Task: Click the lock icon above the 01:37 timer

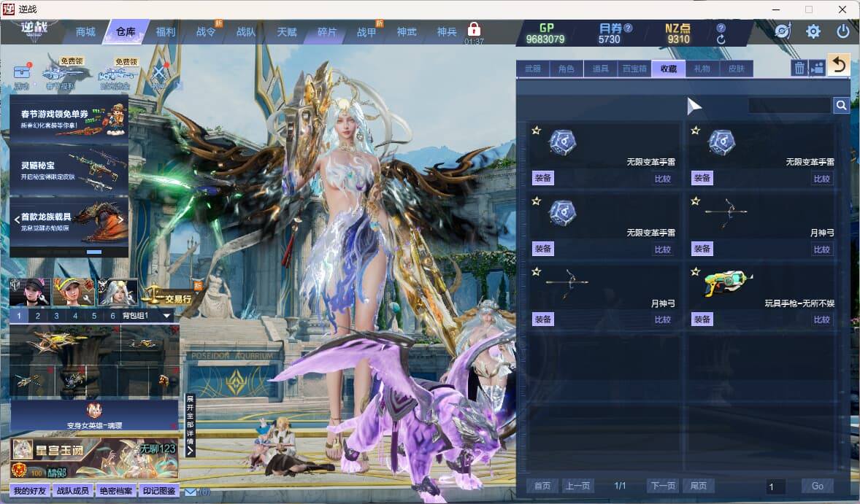Action: 474,29
